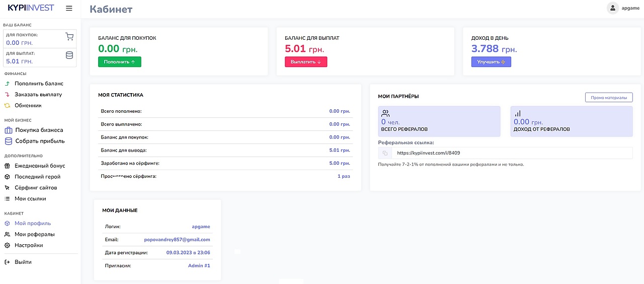Click the coins icon beside payout balance
Viewport: 644px width, 284px height.
69,55
